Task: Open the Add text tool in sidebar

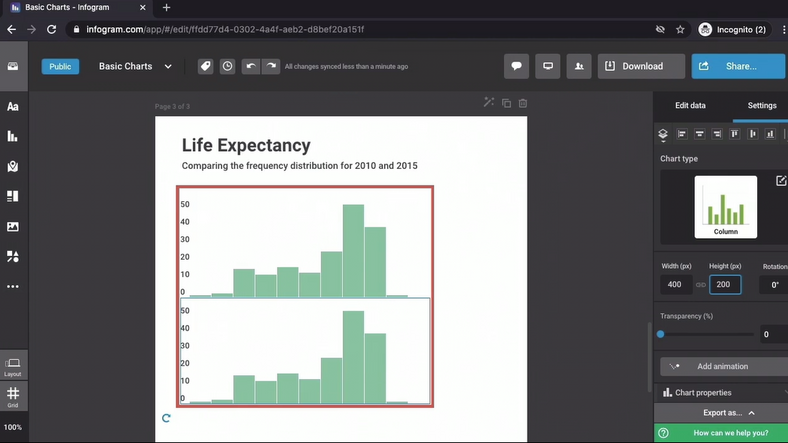Action: tap(13, 106)
